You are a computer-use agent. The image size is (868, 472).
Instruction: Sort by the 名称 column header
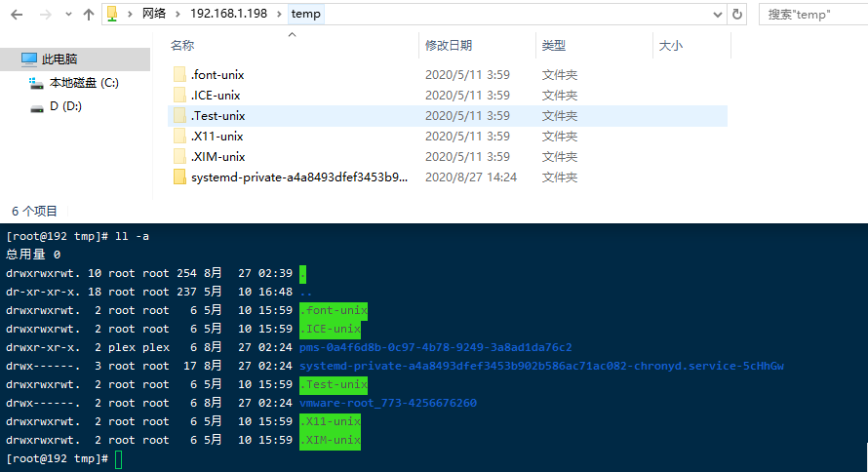click(x=182, y=46)
